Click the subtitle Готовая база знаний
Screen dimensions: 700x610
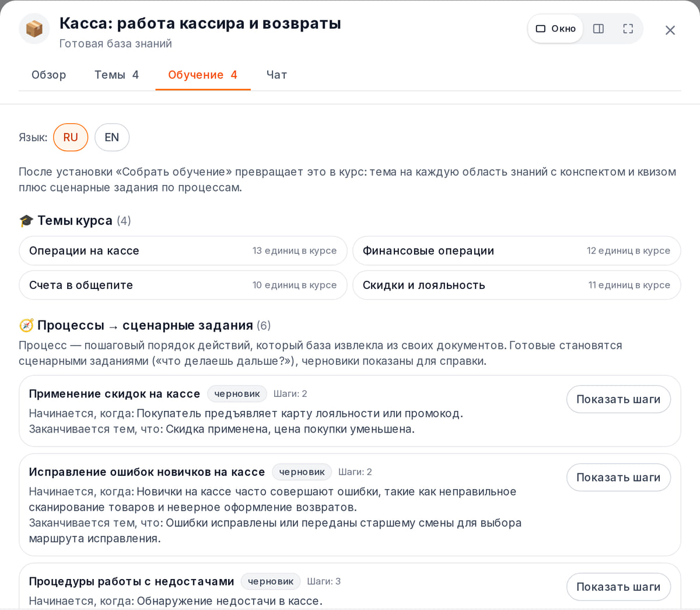[x=116, y=44]
